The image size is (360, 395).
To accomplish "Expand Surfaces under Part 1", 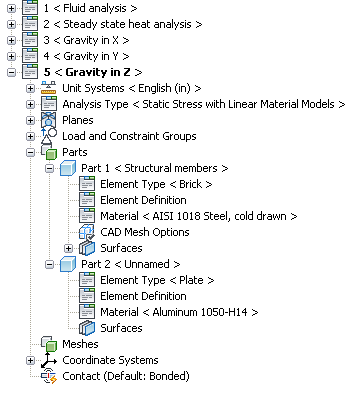I will tap(68, 248).
